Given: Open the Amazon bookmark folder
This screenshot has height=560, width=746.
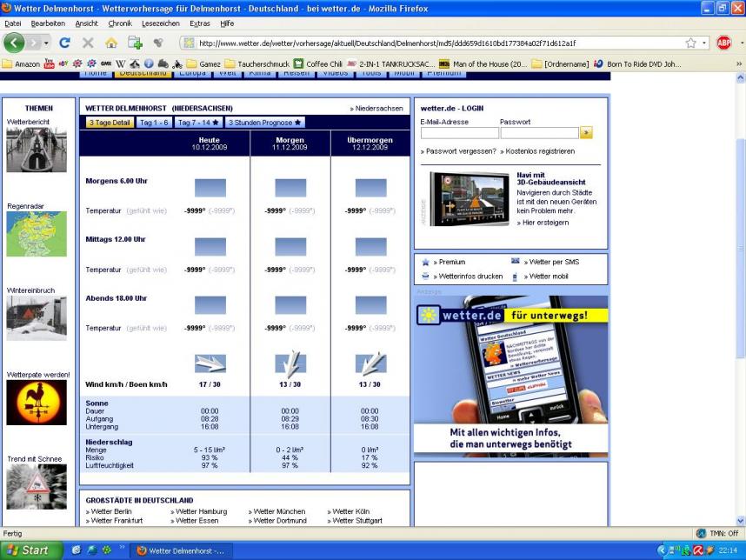Looking at the screenshot, I should pos(22,63).
